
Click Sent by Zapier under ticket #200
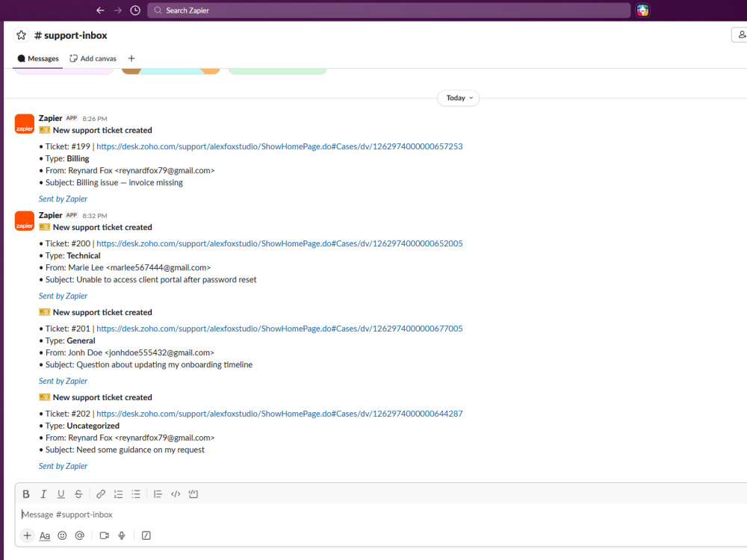(63, 296)
